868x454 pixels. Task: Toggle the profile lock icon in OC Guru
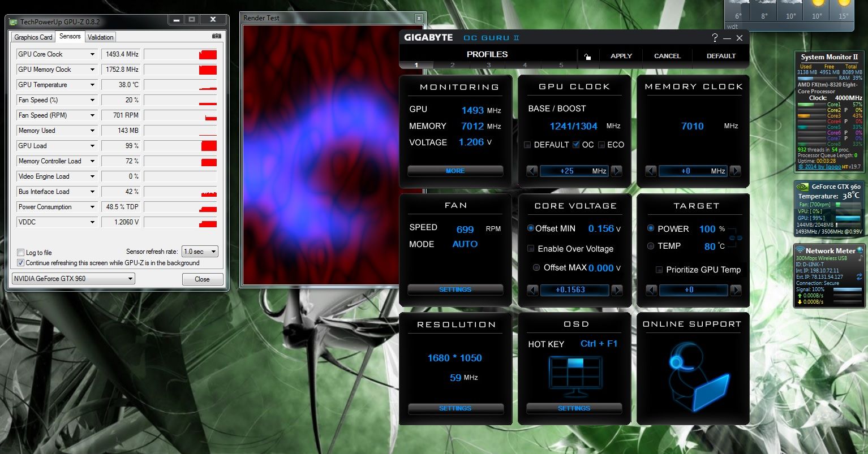(x=588, y=56)
